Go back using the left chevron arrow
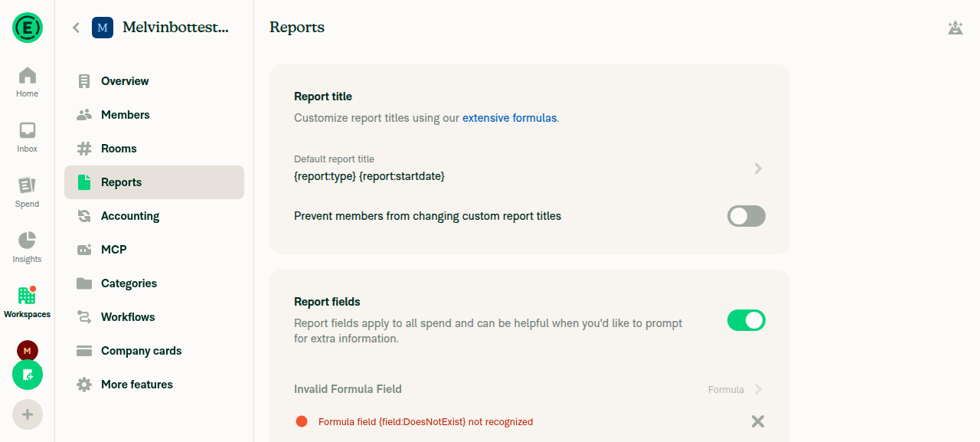 [76, 28]
